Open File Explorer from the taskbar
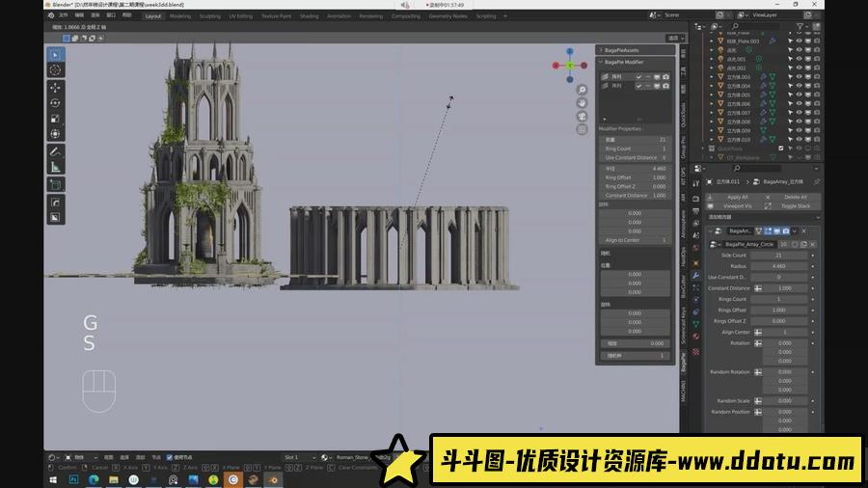 [114, 479]
